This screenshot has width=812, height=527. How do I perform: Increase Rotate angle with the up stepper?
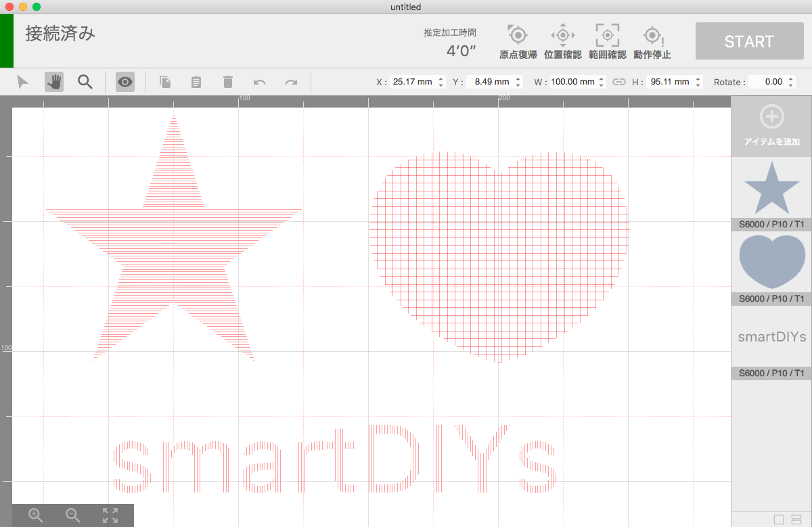pyautogui.click(x=792, y=78)
